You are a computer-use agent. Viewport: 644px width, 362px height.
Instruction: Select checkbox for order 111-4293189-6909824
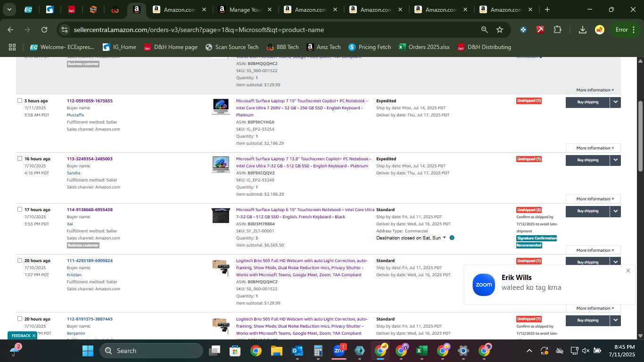coord(20,260)
